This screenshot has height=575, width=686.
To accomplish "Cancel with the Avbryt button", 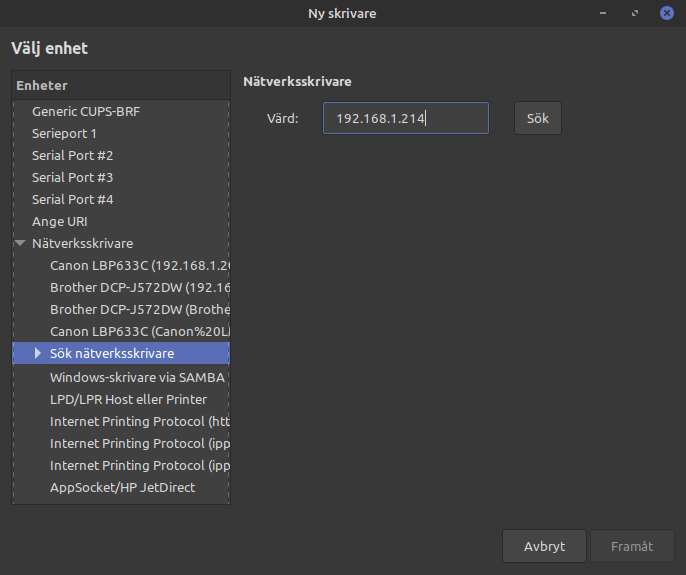I will pyautogui.click(x=544, y=546).
